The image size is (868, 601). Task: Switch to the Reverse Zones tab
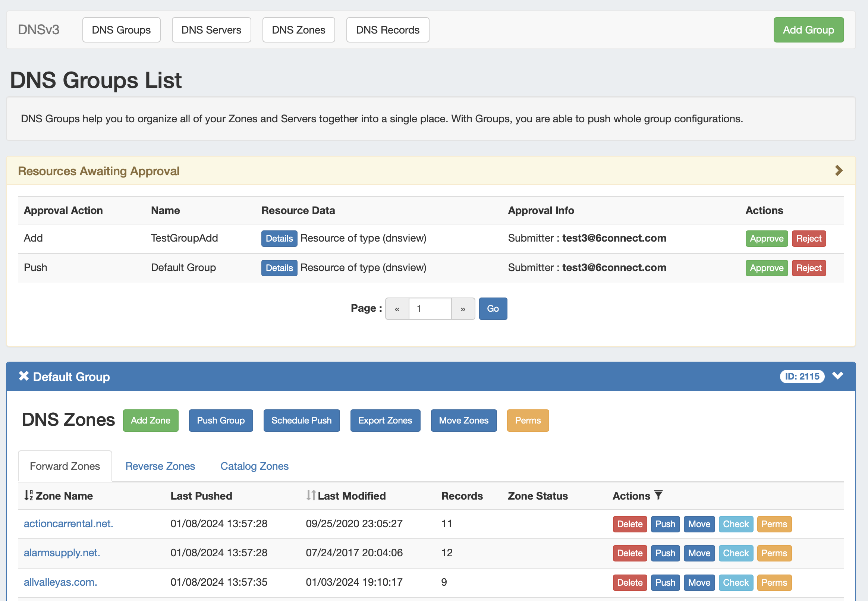point(160,466)
